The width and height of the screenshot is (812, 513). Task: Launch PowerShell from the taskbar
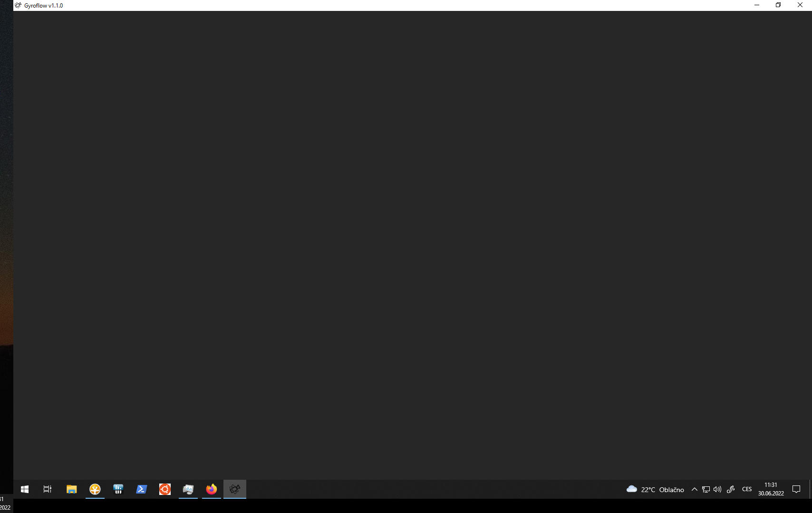pos(142,489)
